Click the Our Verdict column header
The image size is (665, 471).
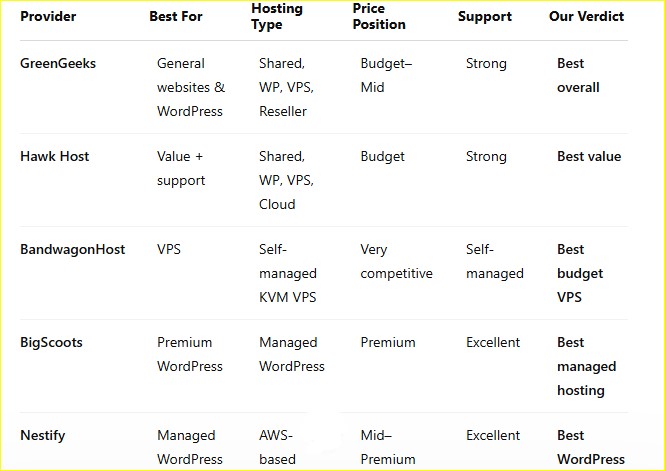click(586, 16)
